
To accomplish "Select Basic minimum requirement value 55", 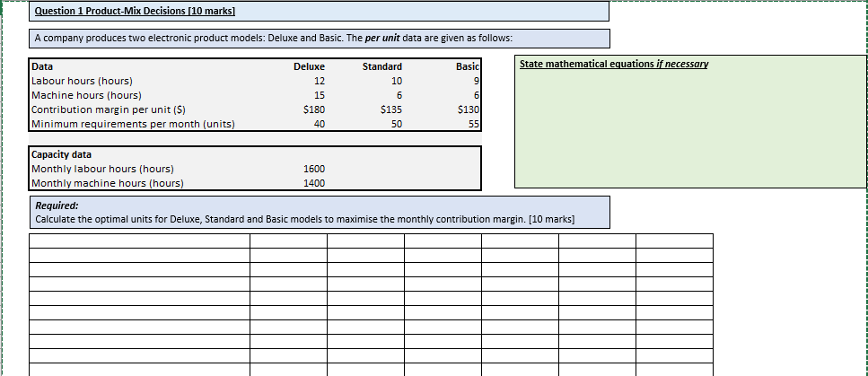I will point(473,124).
